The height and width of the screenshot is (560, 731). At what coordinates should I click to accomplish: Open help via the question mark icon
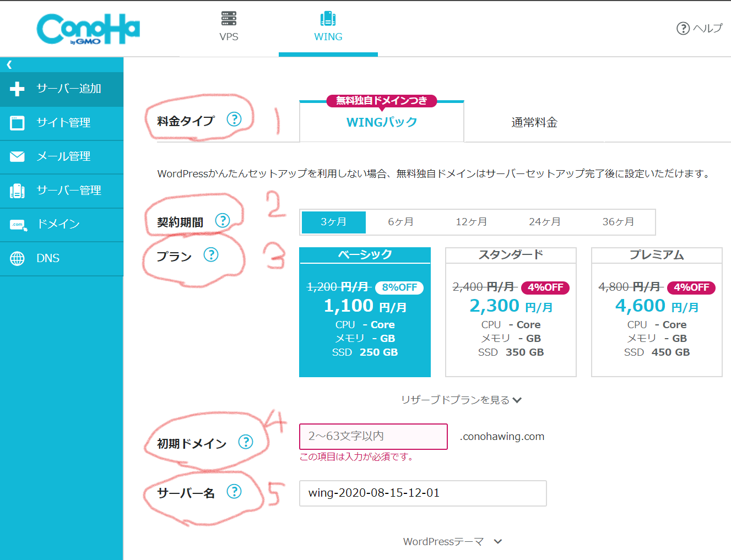[683, 28]
